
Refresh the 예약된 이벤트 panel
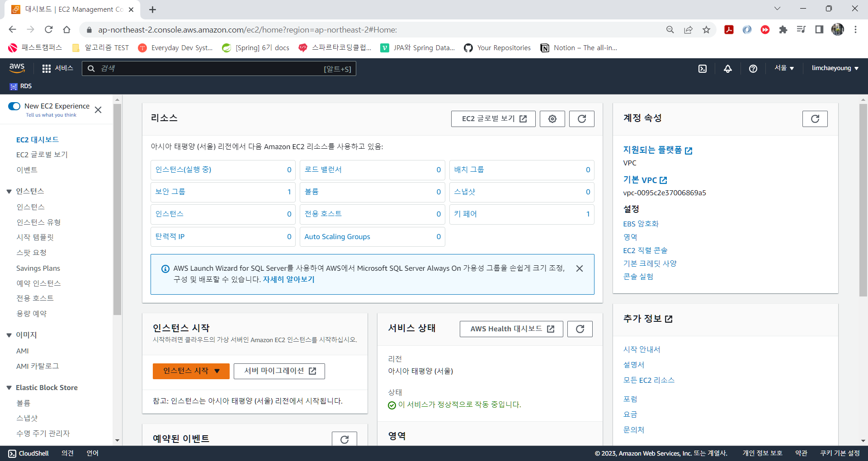[x=344, y=439]
